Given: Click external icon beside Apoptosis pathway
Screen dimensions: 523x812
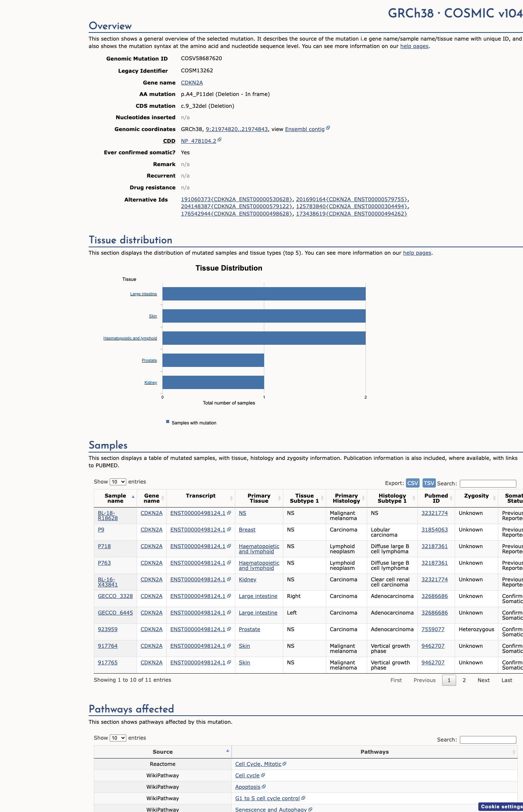Looking at the screenshot, I should (x=264, y=787).
